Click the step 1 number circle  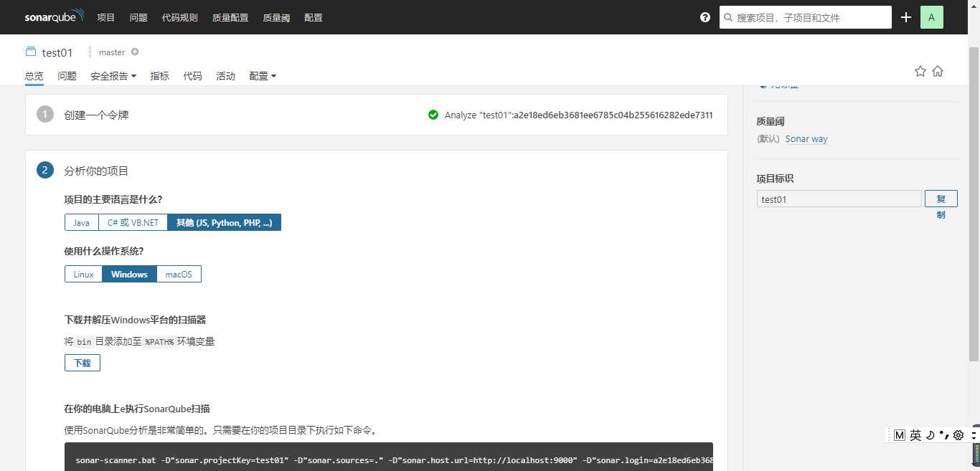pos(45,114)
